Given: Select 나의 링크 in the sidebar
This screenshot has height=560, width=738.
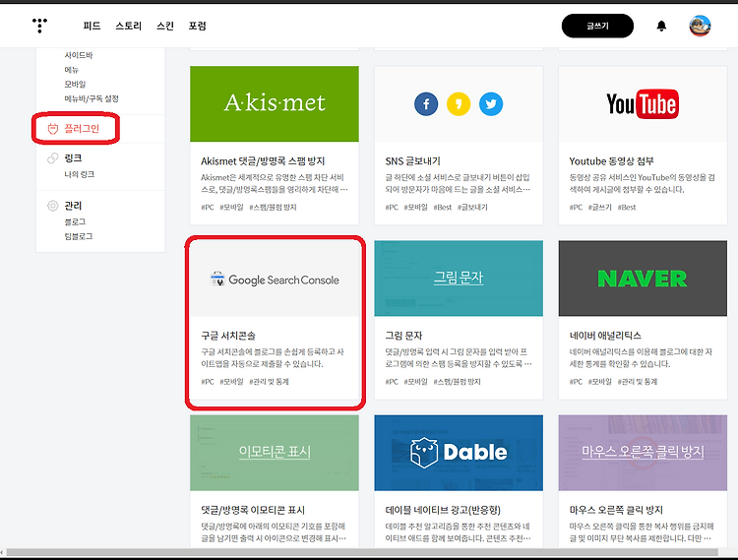Looking at the screenshot, I should (x=80, y=174).
